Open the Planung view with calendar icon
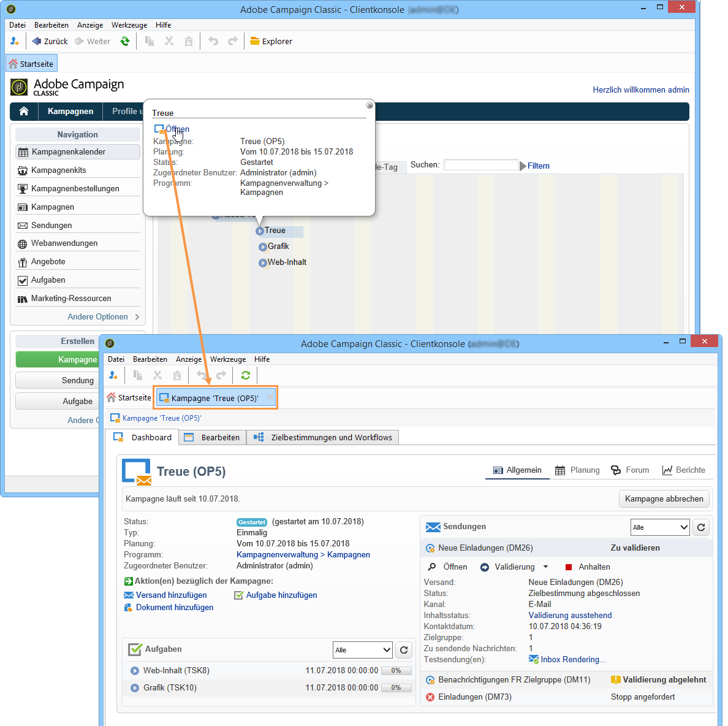728x726 pixels. point(578,470)
